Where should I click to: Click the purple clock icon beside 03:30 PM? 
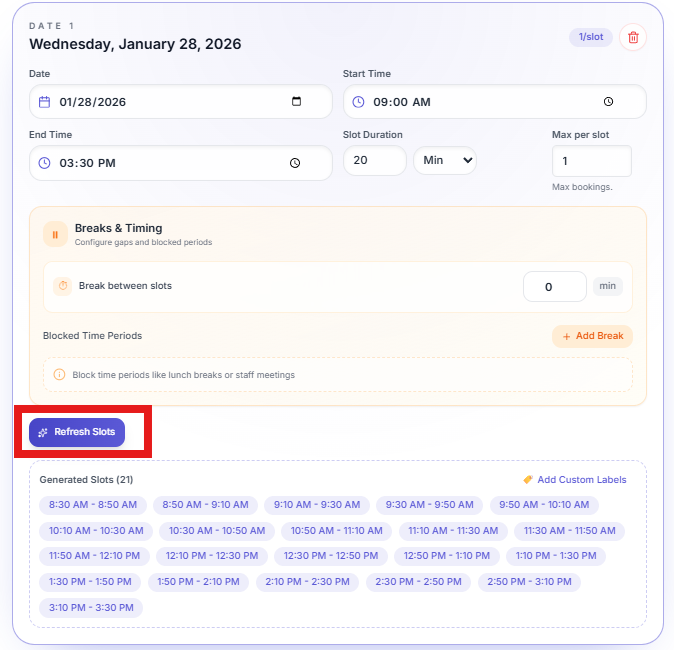point(44,163)
